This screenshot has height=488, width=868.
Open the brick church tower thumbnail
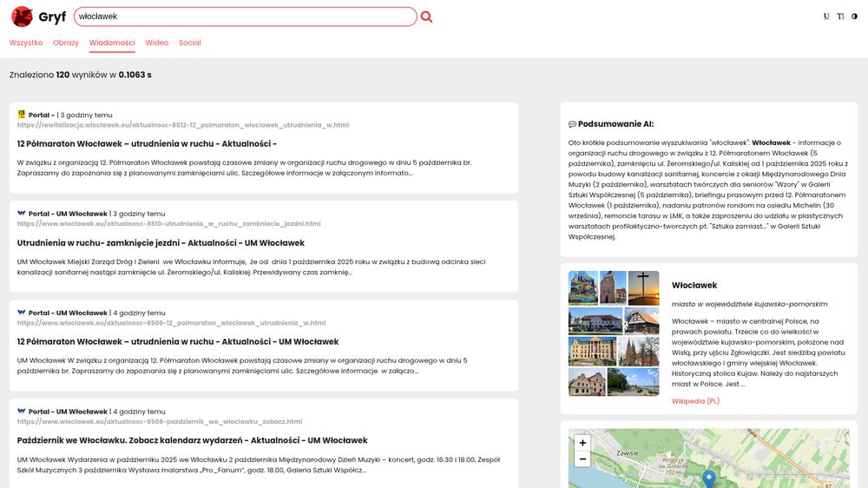(x=613, y=287)
